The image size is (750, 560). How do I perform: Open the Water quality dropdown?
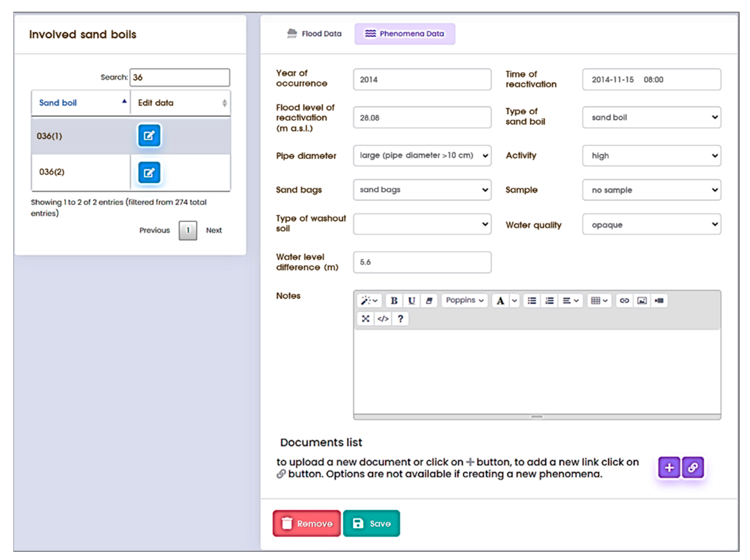click(651, 224)
